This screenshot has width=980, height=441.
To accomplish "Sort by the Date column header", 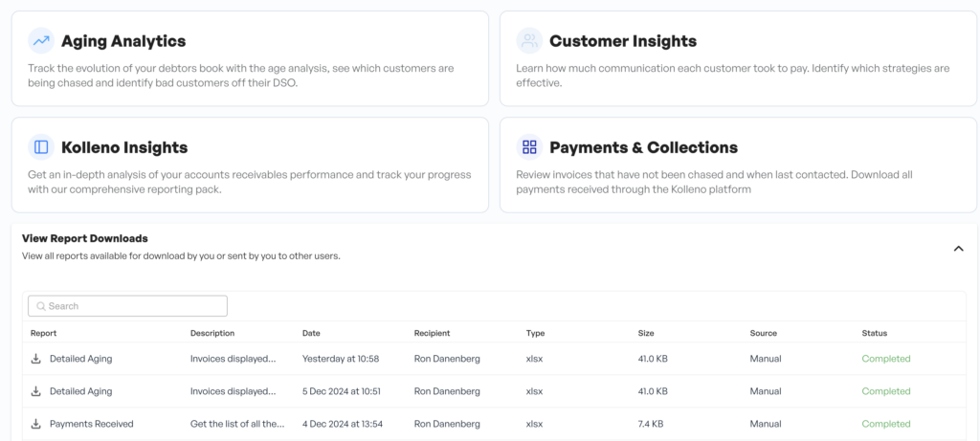I will (311, 333).
